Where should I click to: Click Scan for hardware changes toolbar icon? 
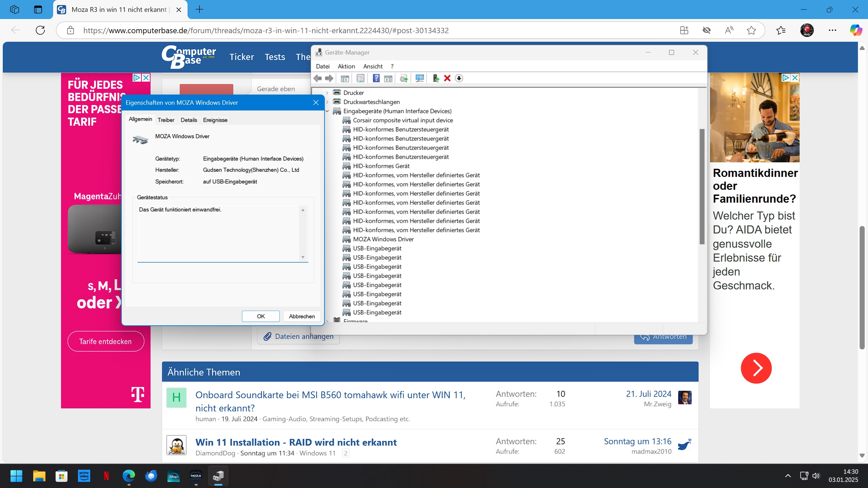pyautogui.click(x=419, y=78)
